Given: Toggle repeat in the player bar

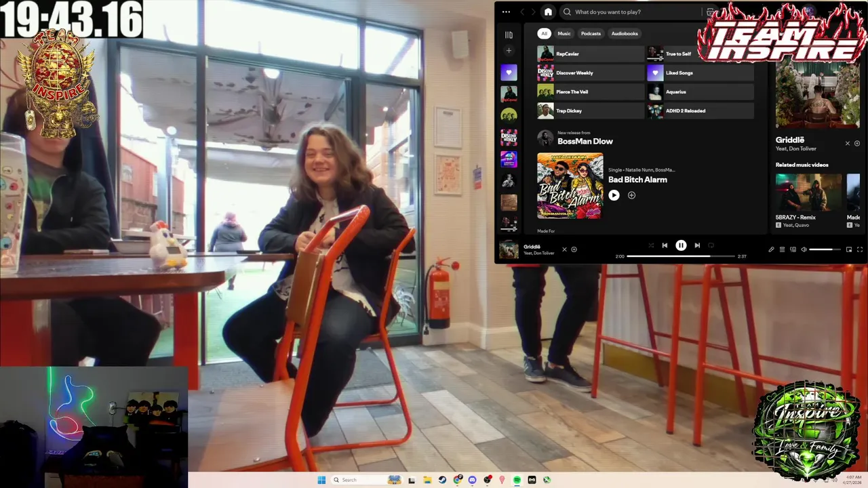Looking at the screenshot, I should tap(711, 245).
